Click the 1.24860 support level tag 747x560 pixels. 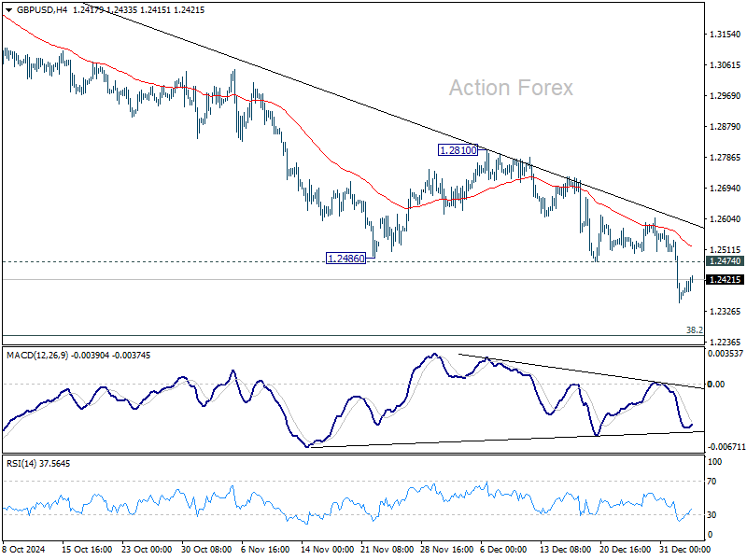point(346,256)
